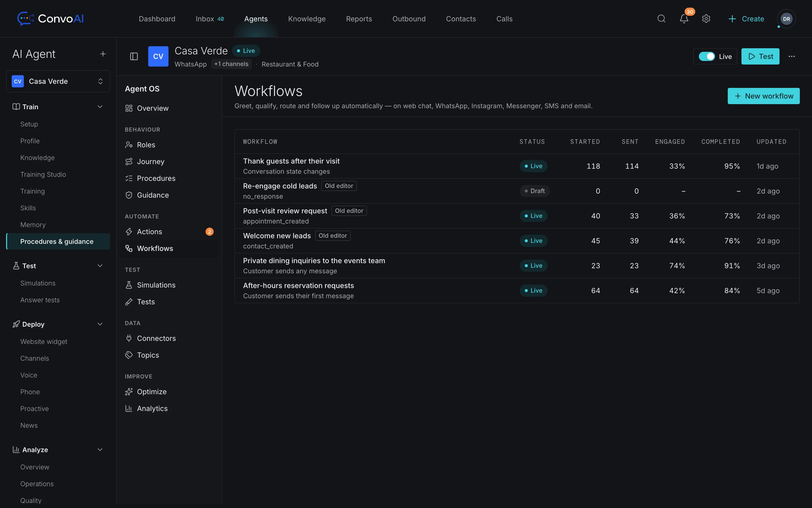
Task: Open Training Studio in left sidebar
Action: point(43,174)
